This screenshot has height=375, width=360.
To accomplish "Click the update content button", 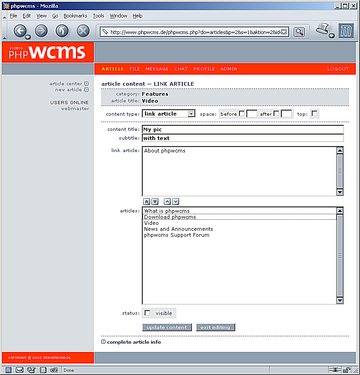I will click(x=167, y=327).
